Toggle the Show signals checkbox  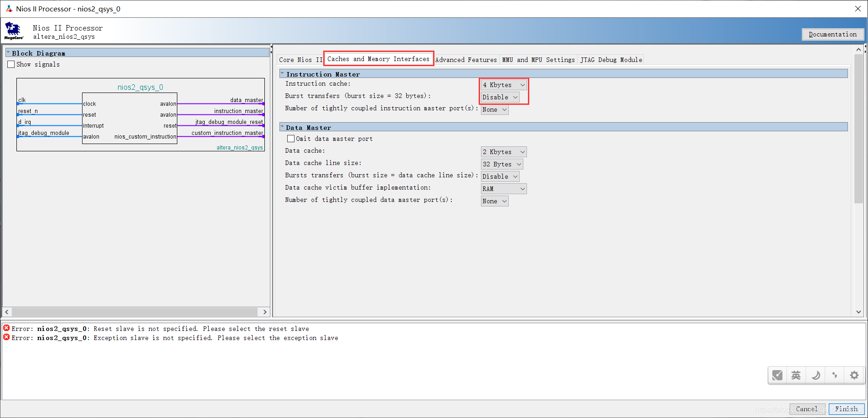[11, 64]
